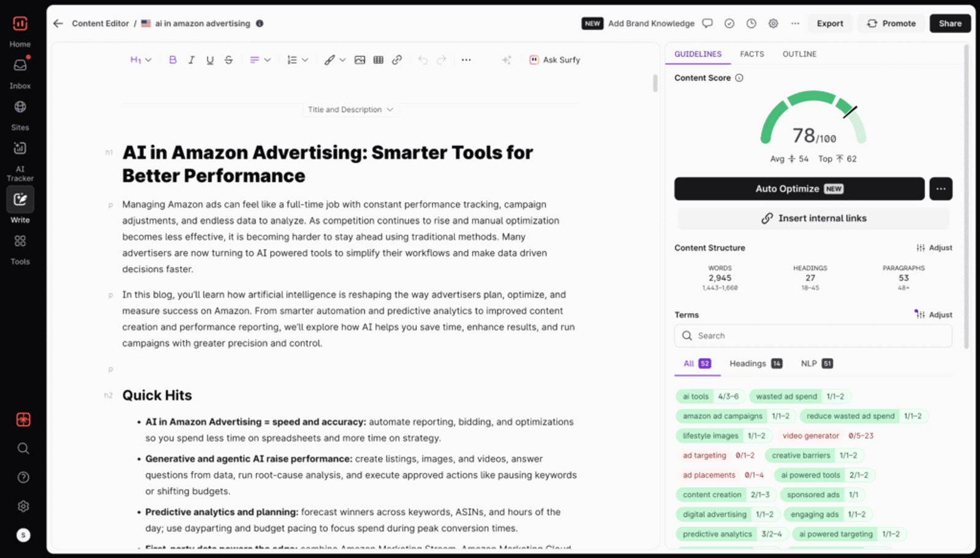Image resolution: width=980 pixels, height=558 pixels.
Task: Click the Content Editor breadcrumb link
Action: pos(100,23)
